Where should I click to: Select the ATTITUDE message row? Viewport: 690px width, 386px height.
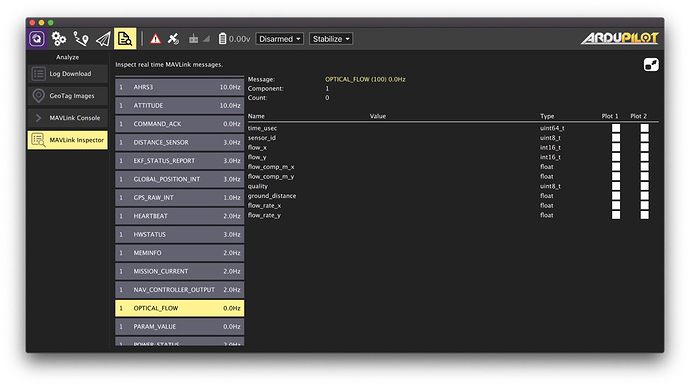[180, 106]
